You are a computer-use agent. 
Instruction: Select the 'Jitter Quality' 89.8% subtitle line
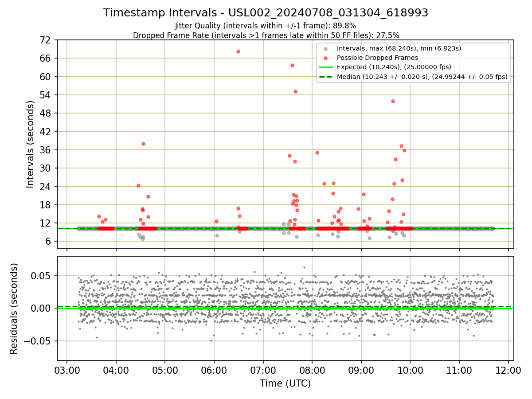tap(266, 26)
